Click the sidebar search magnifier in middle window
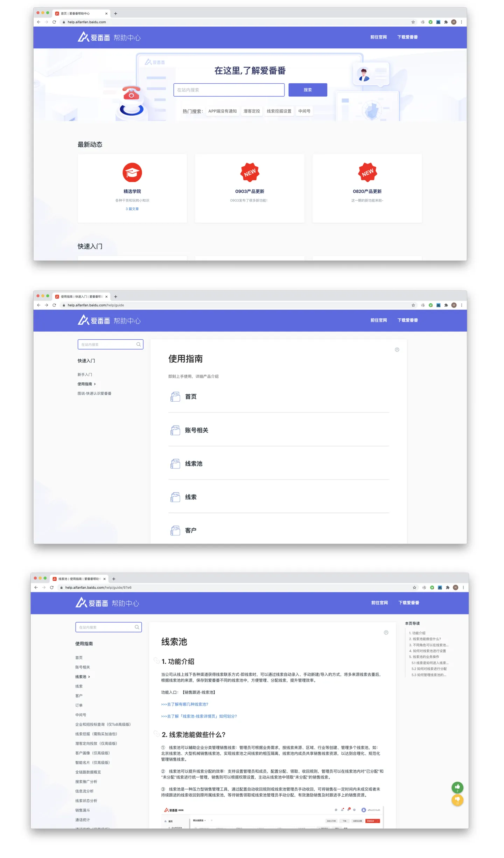The width and height of the screenshot is (504, 858). [x=139, y=345]
